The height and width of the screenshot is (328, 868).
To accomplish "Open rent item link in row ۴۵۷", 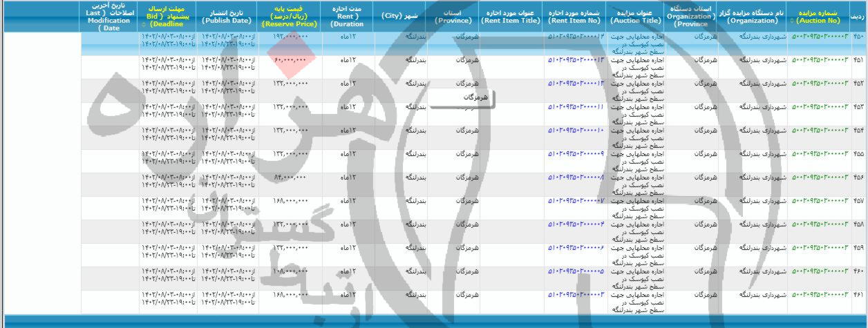I will tap(576, 202).
